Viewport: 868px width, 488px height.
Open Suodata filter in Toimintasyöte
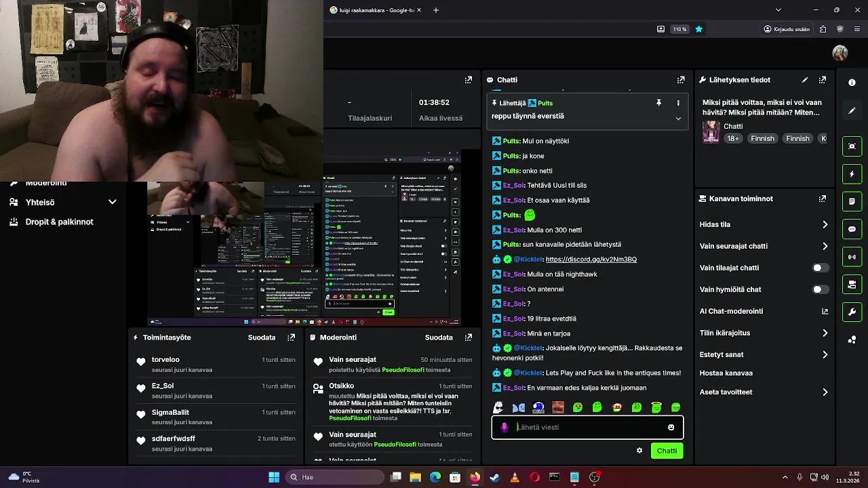[262, 338]
